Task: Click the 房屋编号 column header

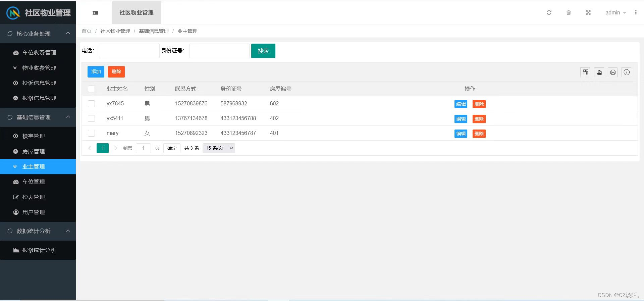Action: 280,89
